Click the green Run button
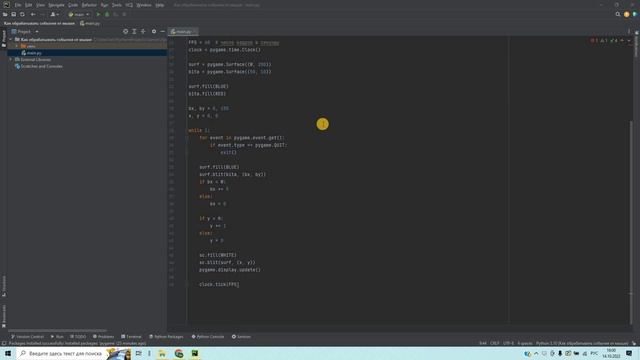640x360 pixels. 98,14
